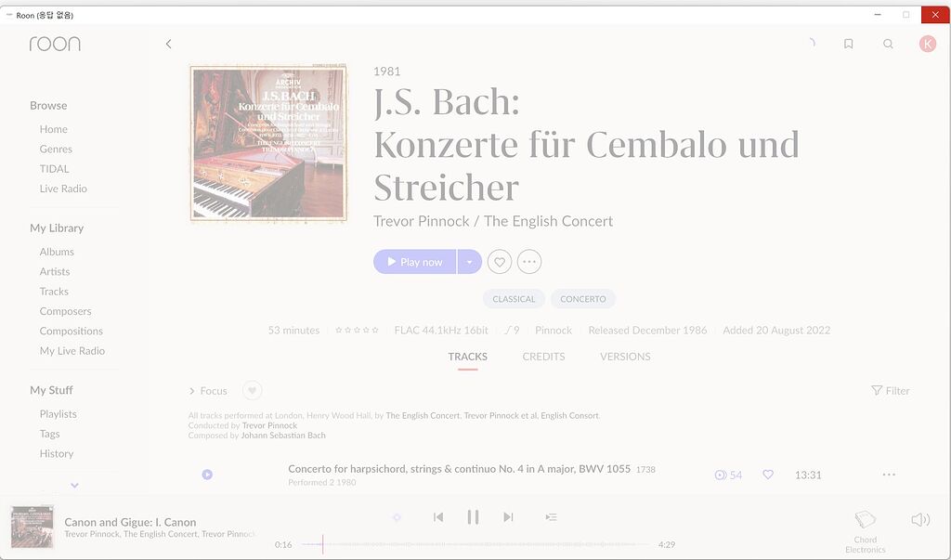Screen dimensions: 951x560
Task: Open the bookmarks icon
Action: coord(849,44)
